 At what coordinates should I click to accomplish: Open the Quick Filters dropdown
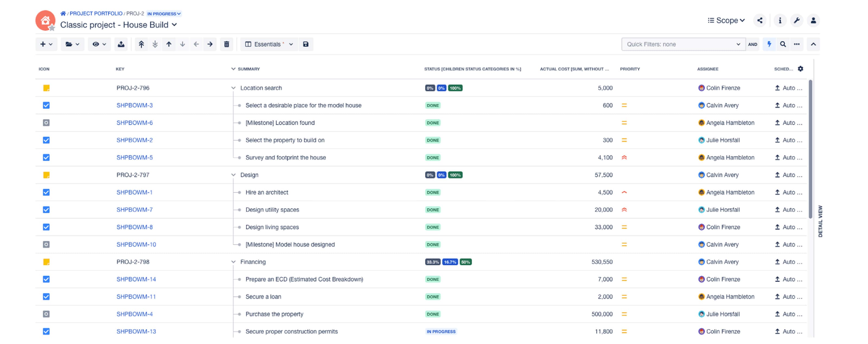pyautogui.click(x=683, y=44)
